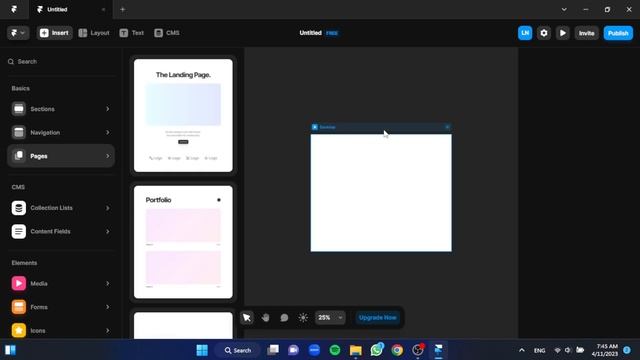
Task: Insert The Landing Page template thumbnail
Action: [183, 116]
